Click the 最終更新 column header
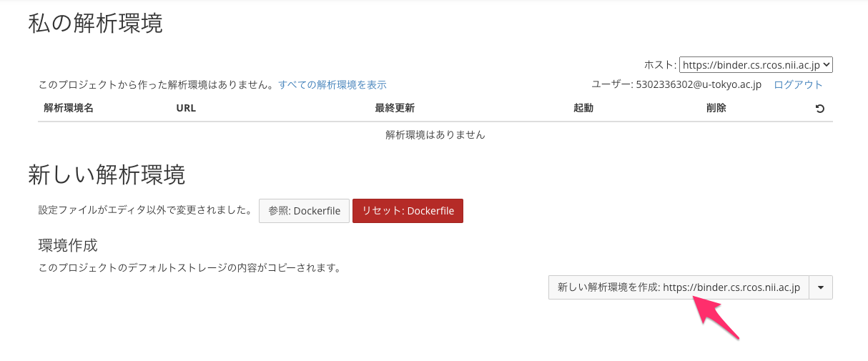This screenshot has width=868, height=361. click(x=395, y=109)
